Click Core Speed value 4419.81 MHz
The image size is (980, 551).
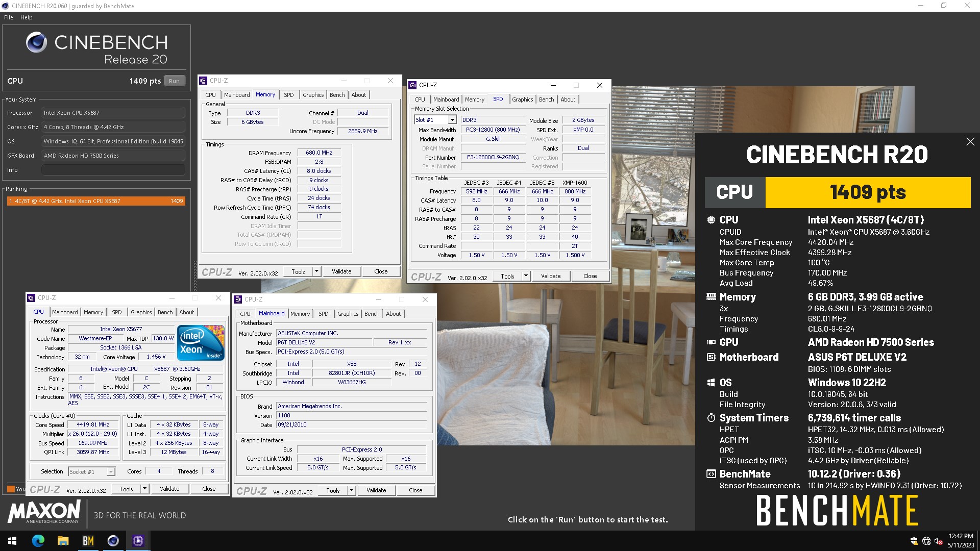coord(93,424)
